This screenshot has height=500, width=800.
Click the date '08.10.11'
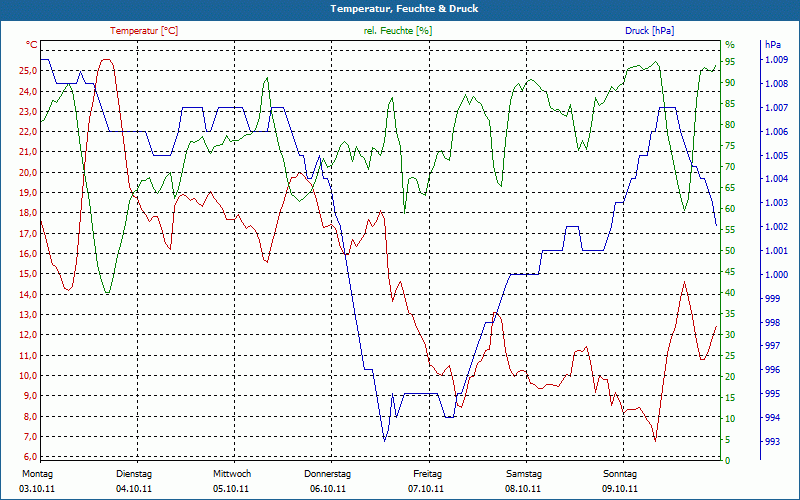[x=523, y=489]
